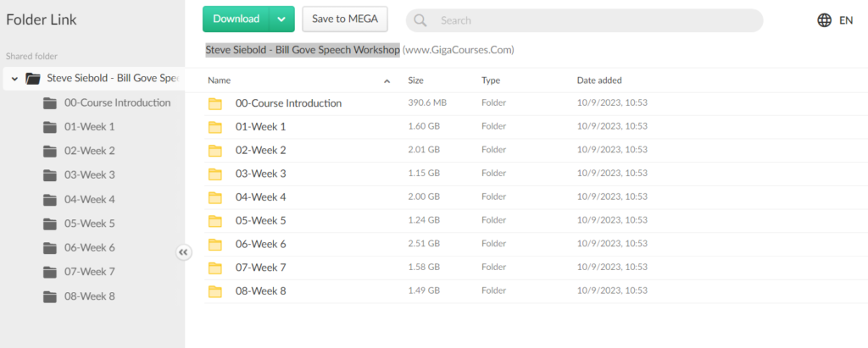Click the root shared folder icon in sidebar

pos(33,79)
